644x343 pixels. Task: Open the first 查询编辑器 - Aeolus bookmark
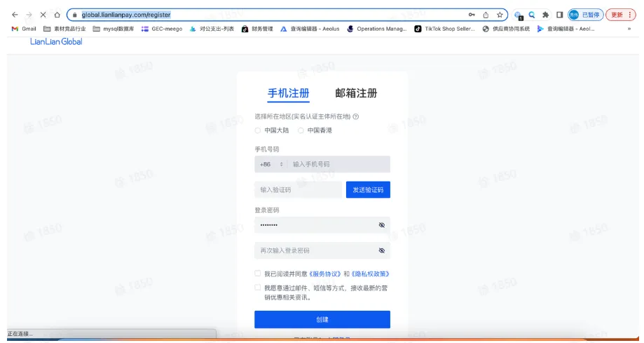pyautogui.click(x=310, y=29)
